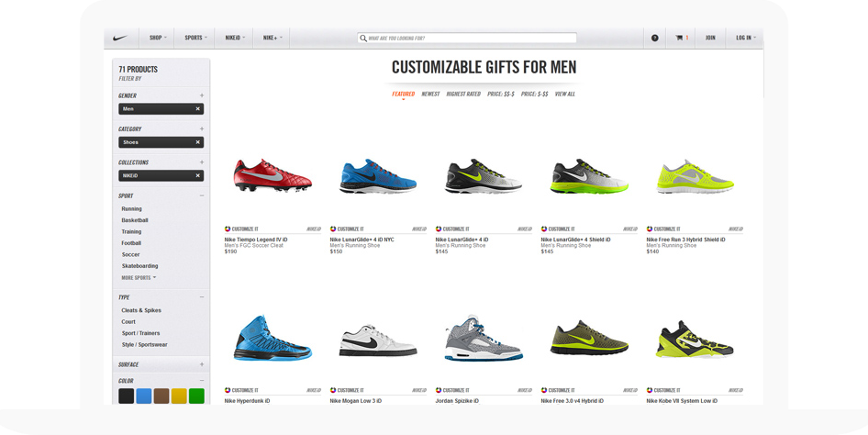Collapse the Type filter section

[x=202, y=297]
